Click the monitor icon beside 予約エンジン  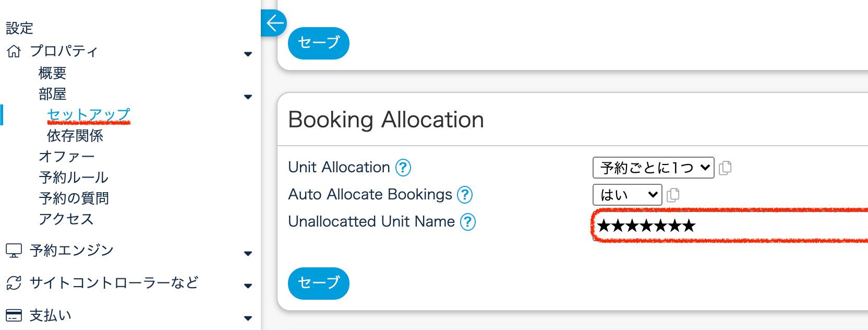click(14, 251)
